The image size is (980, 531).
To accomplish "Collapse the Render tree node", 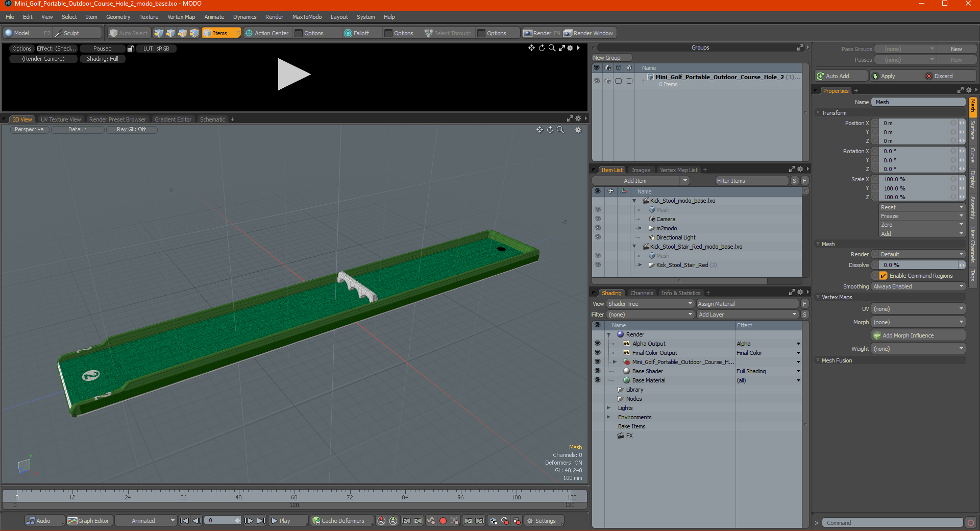I will (x=608, y=334).
